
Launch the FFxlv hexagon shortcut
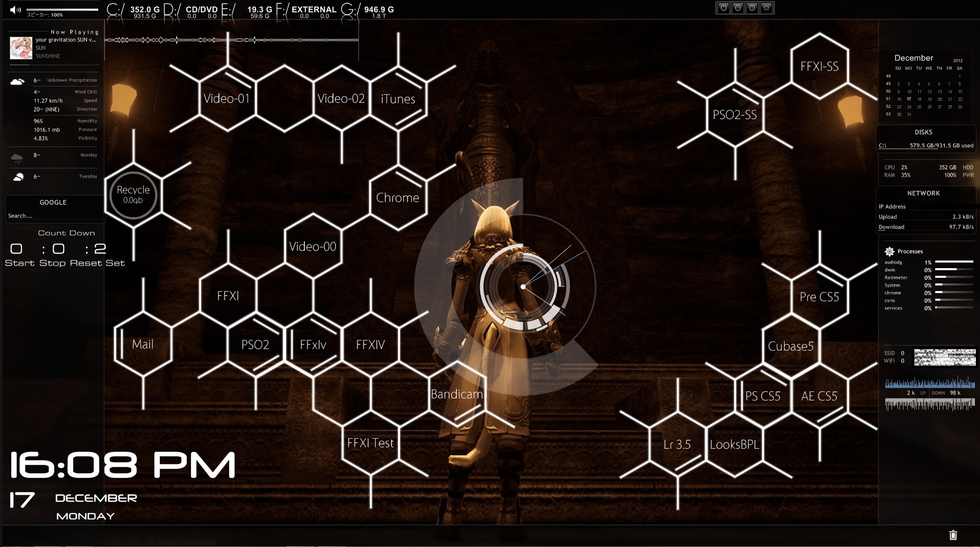click(313, 344)
